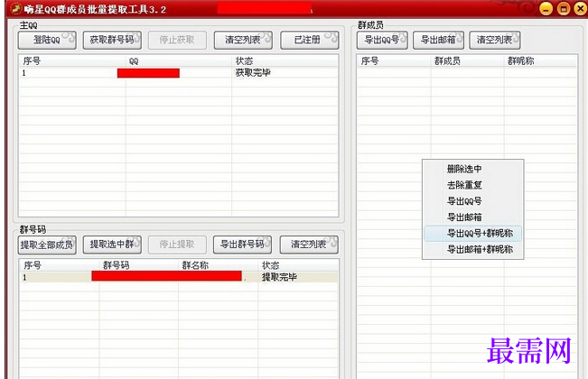This screenshot has height=379, width=588.
Task: Click the app logo icon in title bar
Action: pyautogui.click(x=15, y=8)
